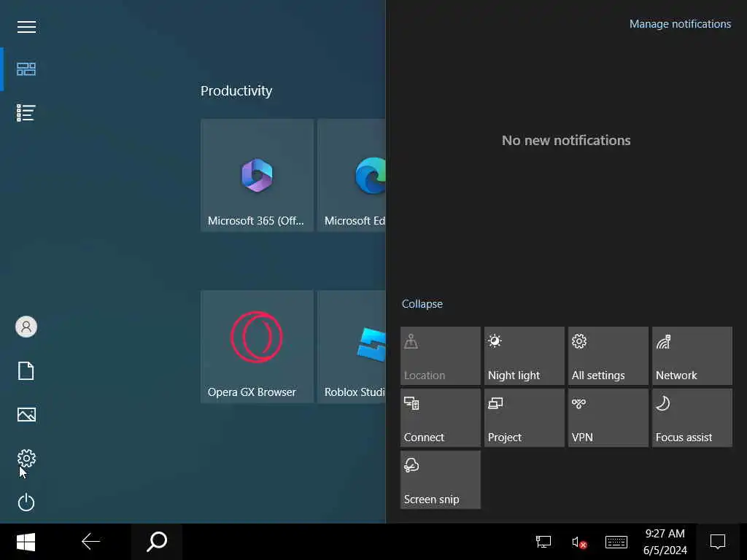Open the Connect quick action
The image size is (747, 560).
[440, 418]
